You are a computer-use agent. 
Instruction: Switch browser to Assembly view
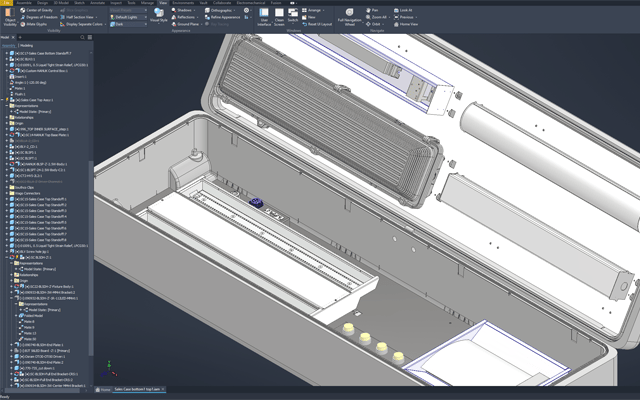click(9, 45)
